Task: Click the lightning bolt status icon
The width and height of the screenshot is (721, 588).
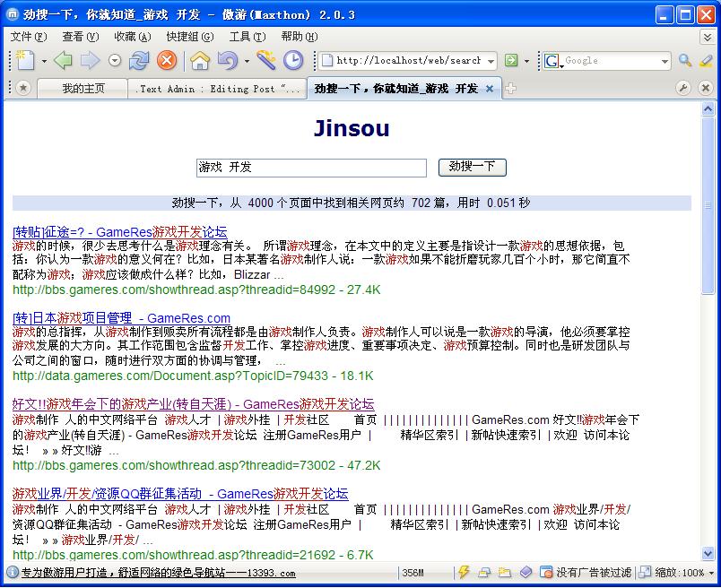Action: [464, 572]
